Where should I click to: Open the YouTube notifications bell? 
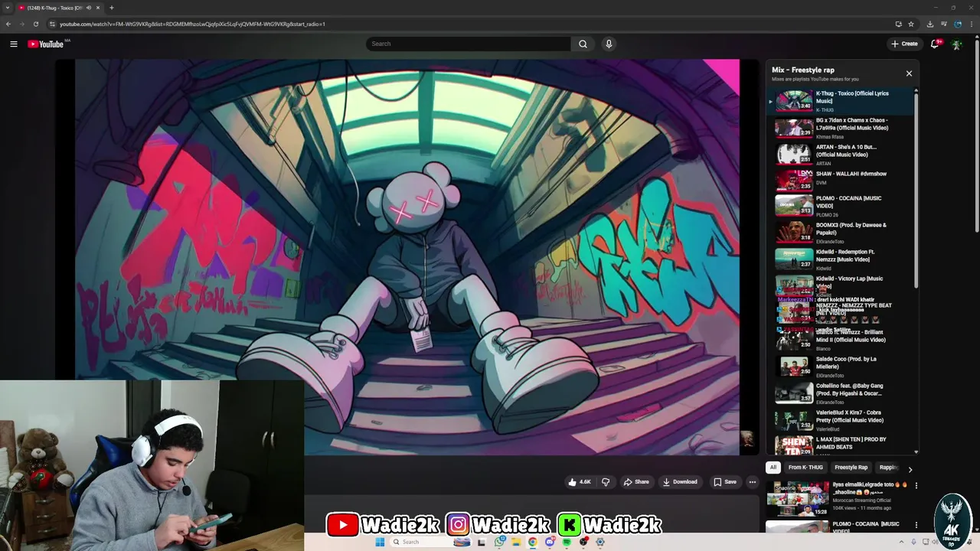(935, 44)
